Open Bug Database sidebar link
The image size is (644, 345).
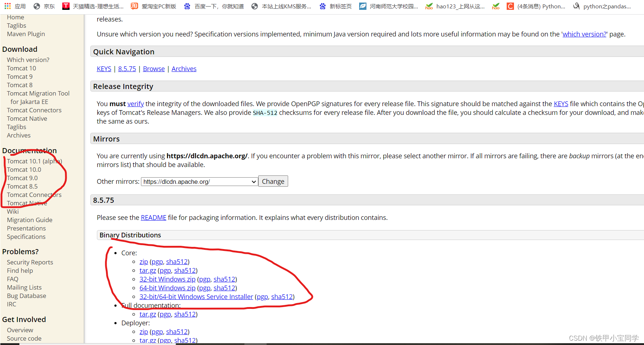click(x=27, y=296)
